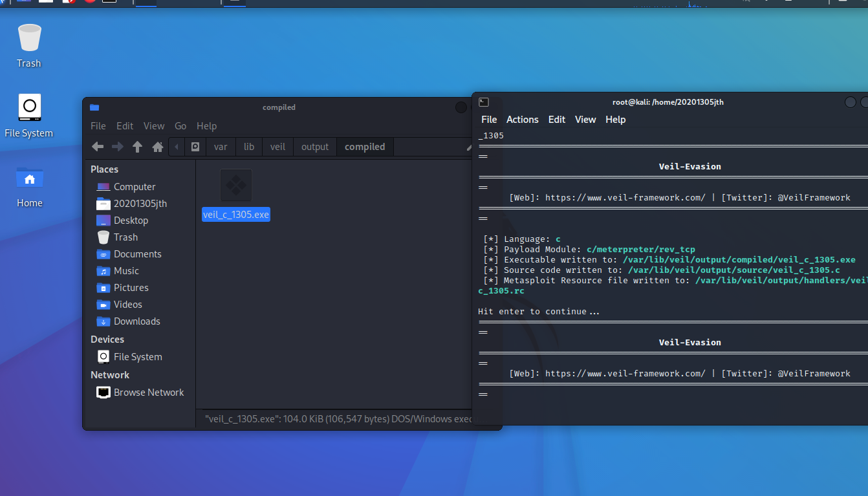Open the File System desktop icon
This screenshot has width=868, height=496.
(29, 107)
